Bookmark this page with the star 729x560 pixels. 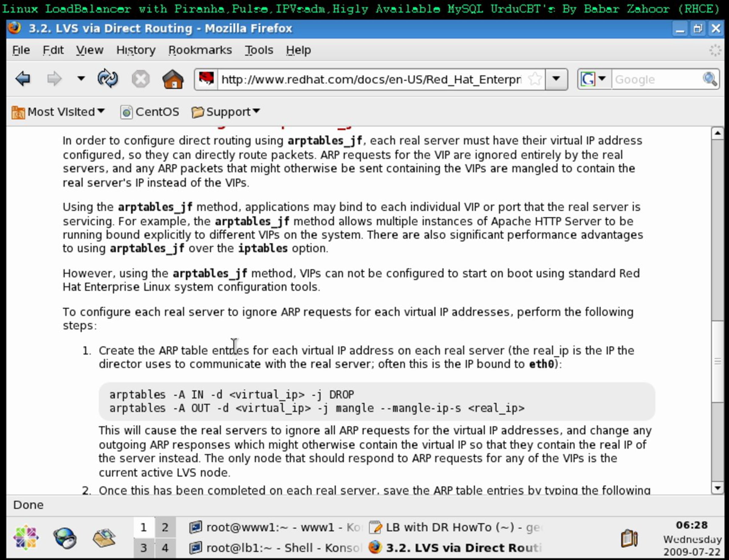[x=535, y=79]
